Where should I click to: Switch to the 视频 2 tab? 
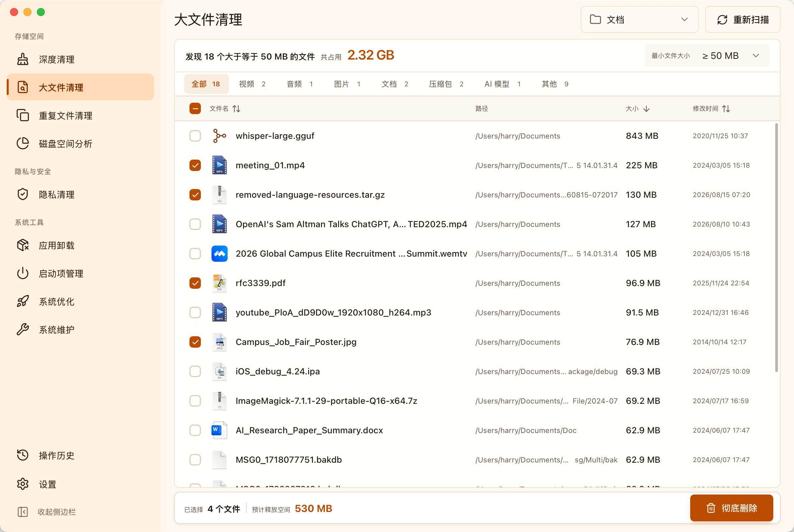tap(252, 84)
